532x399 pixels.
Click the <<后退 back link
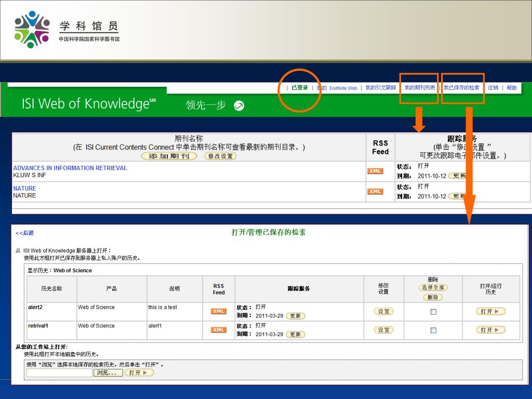(x=24, y=233)
